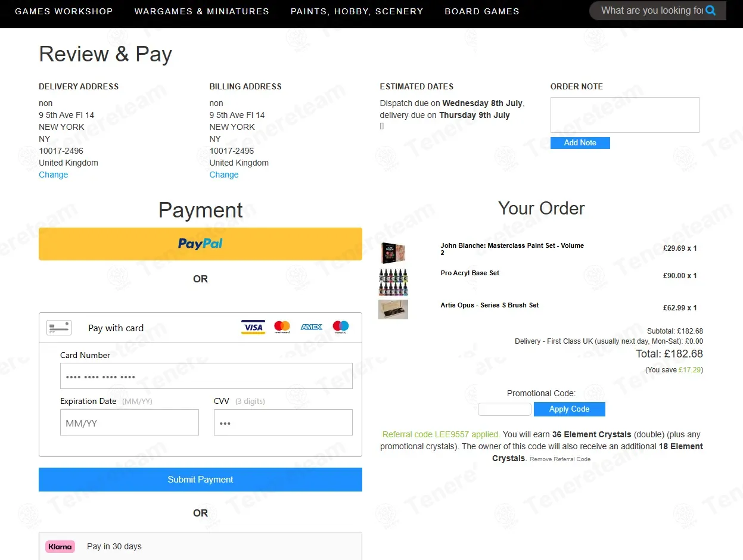Focus the Card Number field
The width and height of the screenshot is (743, 560).
point(206,376)
